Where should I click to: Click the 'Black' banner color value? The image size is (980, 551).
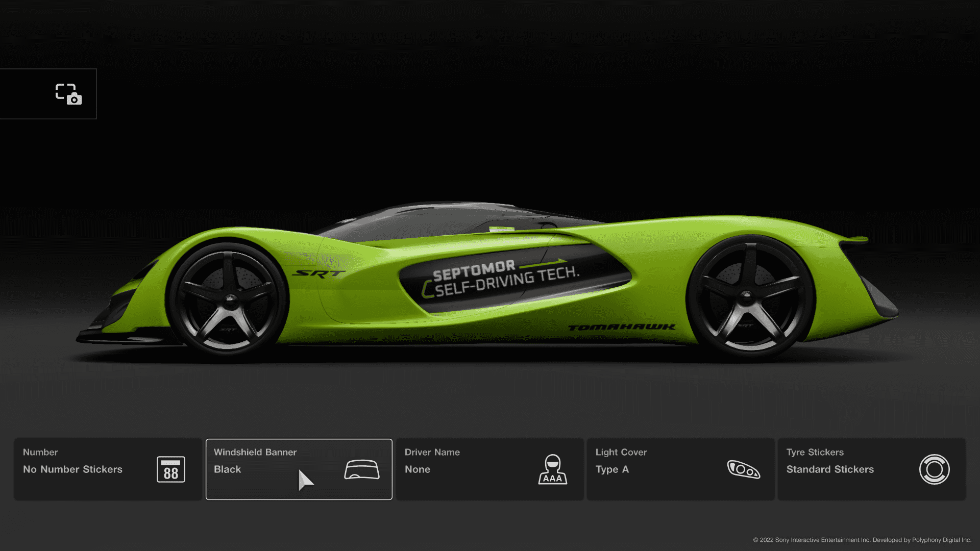227,469
